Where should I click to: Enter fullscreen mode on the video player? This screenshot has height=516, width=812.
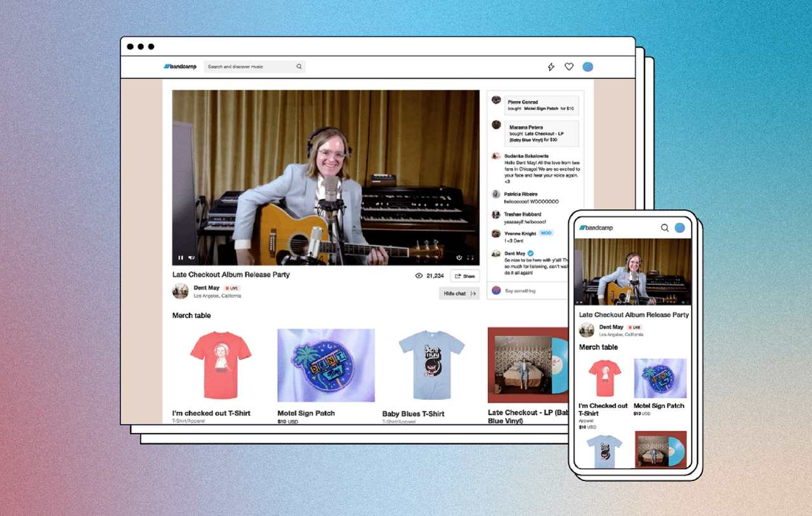pyautogui.click(x=470, y=258)
